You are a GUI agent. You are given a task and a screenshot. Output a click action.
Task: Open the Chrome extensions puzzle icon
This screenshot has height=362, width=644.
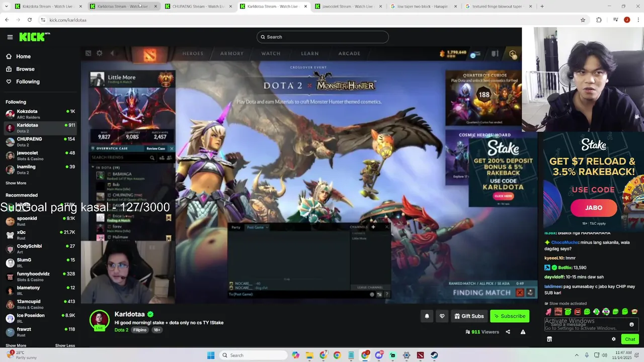pos(599,20)
